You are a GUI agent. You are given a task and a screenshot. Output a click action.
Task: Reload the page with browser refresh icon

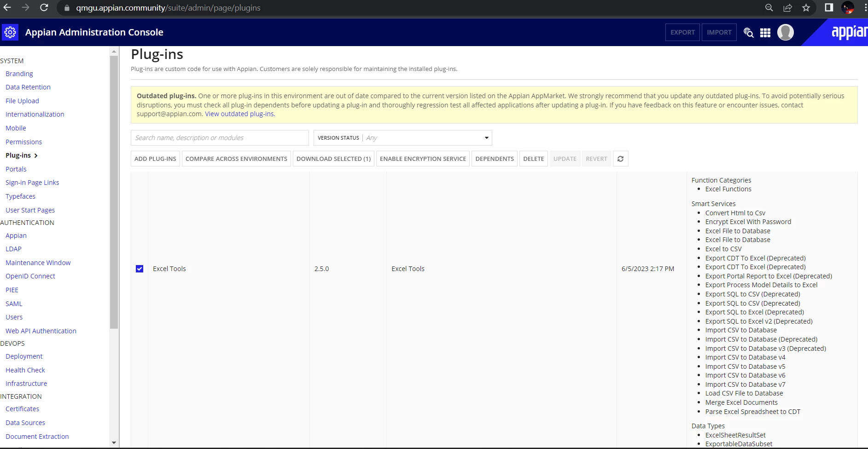[44, 7]
